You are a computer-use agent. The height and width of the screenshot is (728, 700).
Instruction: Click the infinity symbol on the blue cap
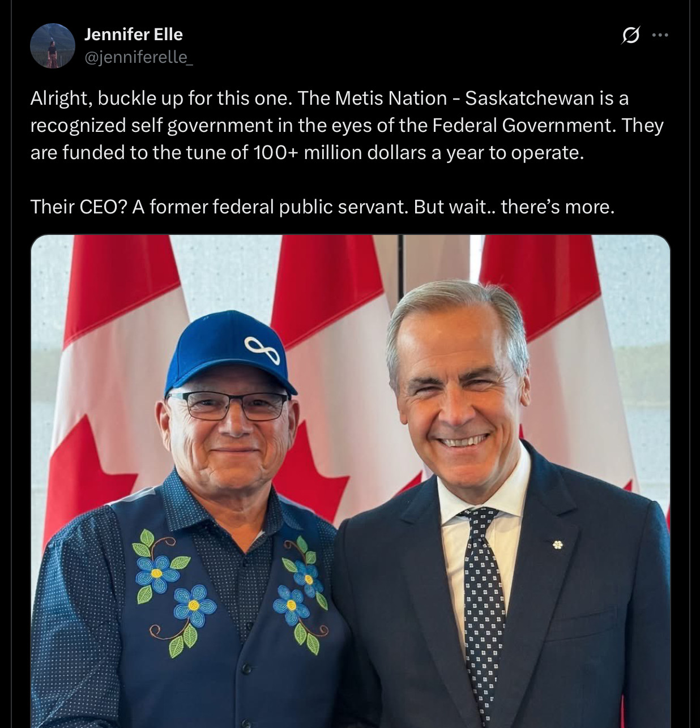(x=262, y=350)
